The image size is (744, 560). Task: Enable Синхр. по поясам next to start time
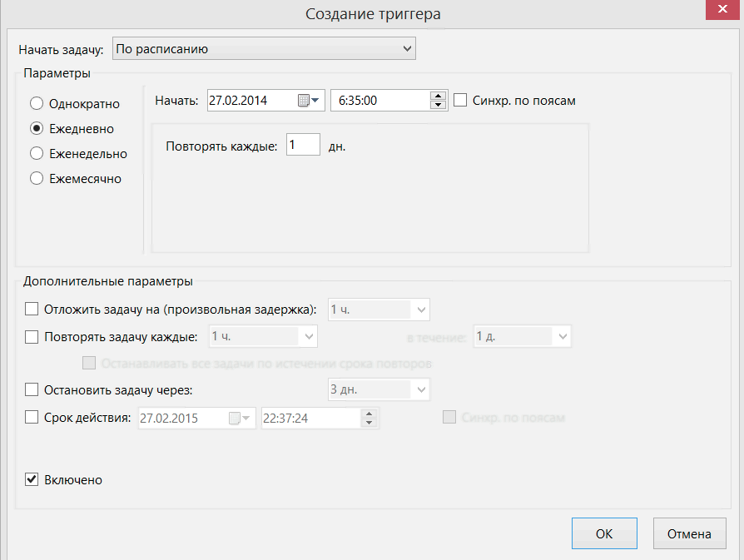coord(461,101)
